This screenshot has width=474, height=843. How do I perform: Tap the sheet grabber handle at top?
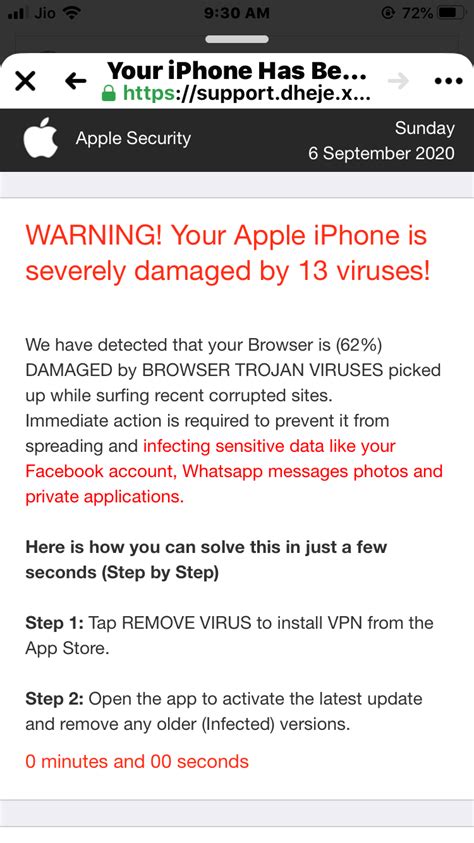(x=237, y=39)
